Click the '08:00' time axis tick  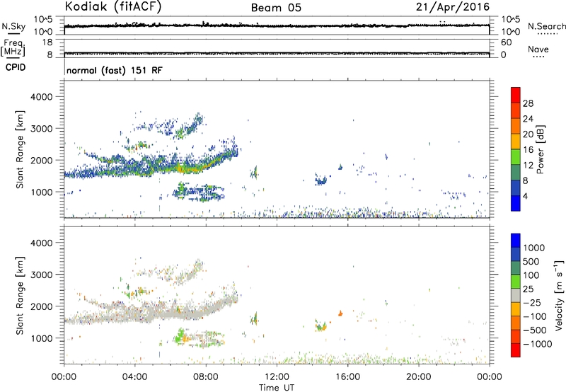tap(206, 377)
